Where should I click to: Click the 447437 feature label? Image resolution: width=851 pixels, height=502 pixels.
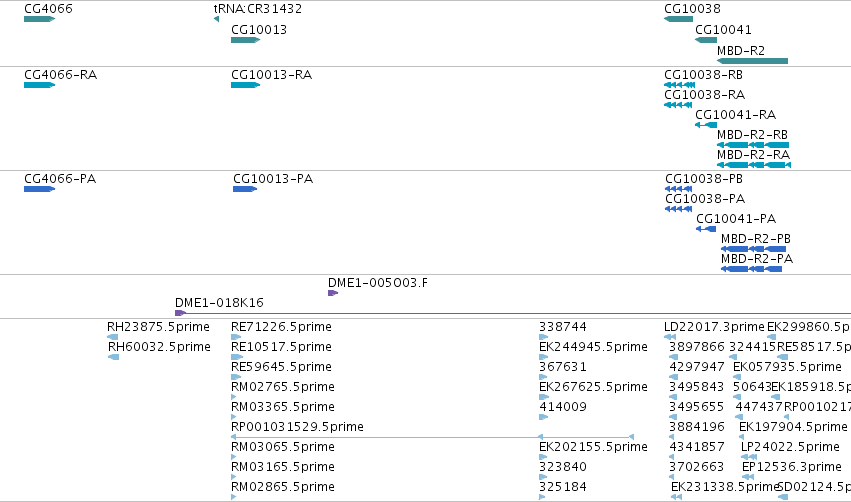point(759,408)
